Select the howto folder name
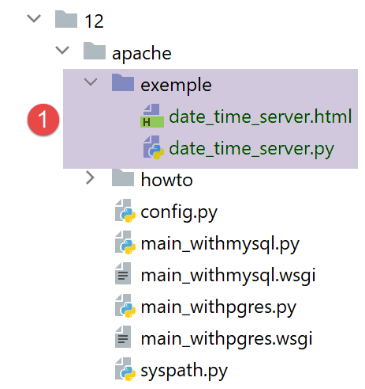The width and height of the screenshot is (365, 389). coord(167,180)
